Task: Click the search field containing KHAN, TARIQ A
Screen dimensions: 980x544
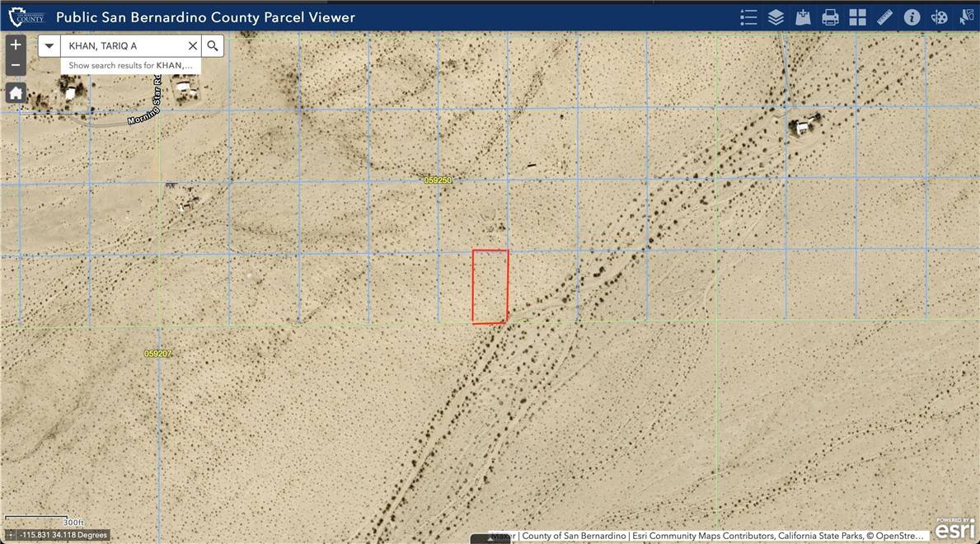Action: coord(124,45)
